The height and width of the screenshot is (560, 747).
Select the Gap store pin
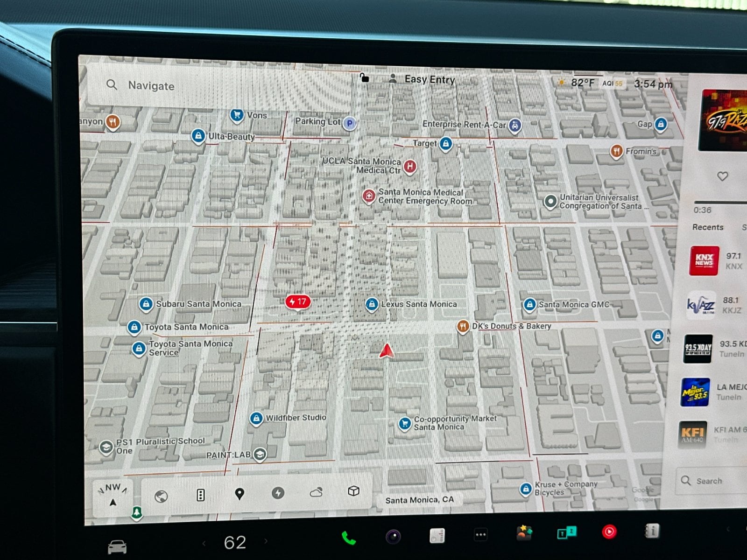(x=660, y=124)
